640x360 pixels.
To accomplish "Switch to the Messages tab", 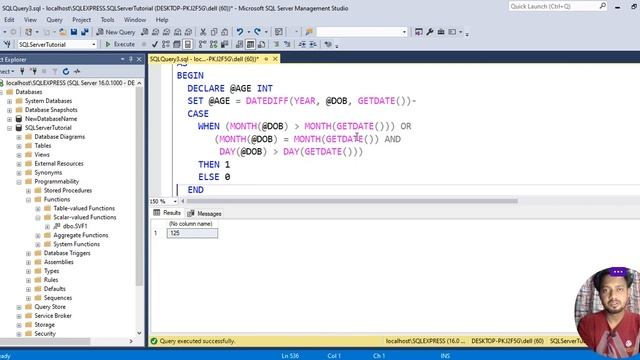I will pyautogui.click(x=204, y=213).
